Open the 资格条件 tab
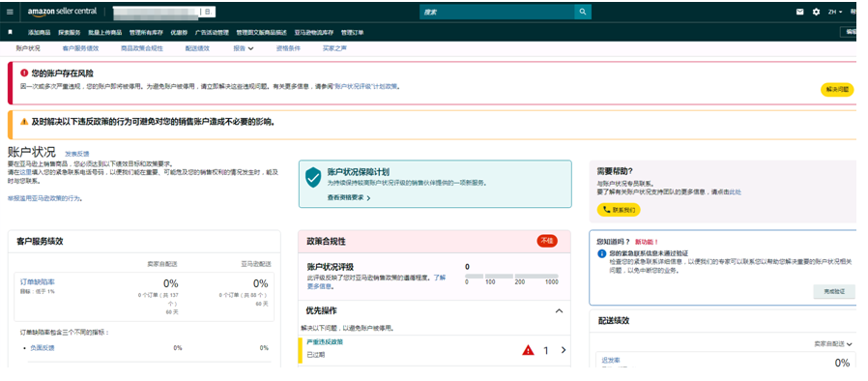Image resolution: width=868 pixels, height=381 pixels. point(288,48)
